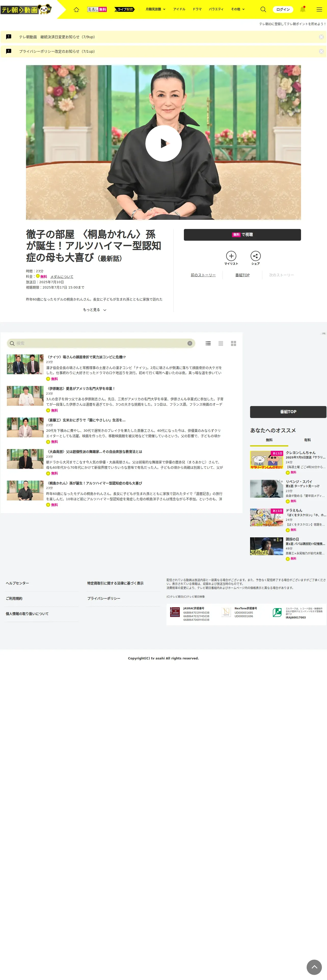Open 特定商取引に関する法律に基づく表示 link
Screen dimensions: 327x980
point(115,583)
